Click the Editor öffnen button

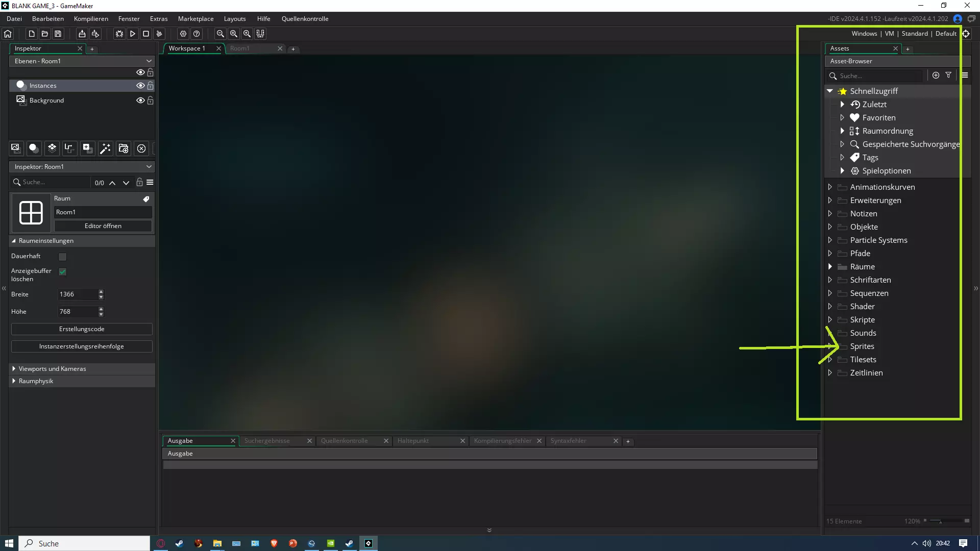103,226
